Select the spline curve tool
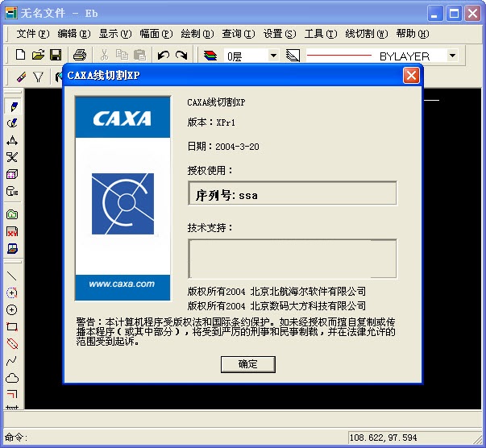This screenshot has width=486, height=448. click(x=12, y=360)
